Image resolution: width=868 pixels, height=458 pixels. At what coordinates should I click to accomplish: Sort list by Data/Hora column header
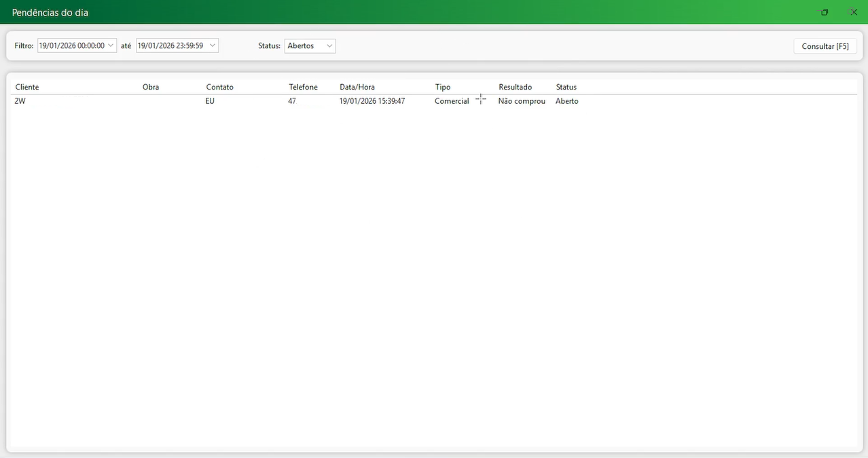click(357, 87)
